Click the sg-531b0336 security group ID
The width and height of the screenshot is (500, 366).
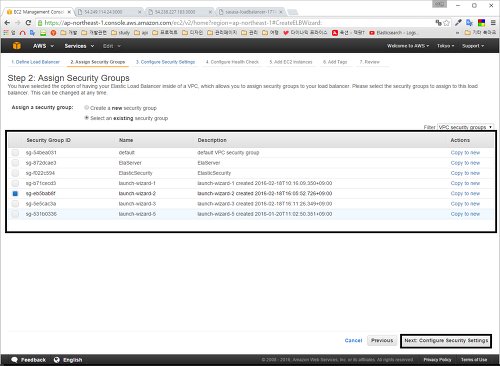click(41, 214)
